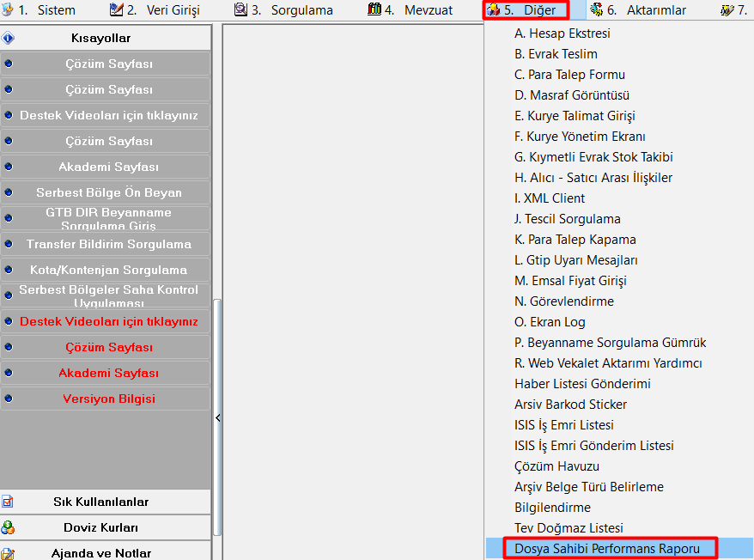Click the Mevzuat books icon

374,10
